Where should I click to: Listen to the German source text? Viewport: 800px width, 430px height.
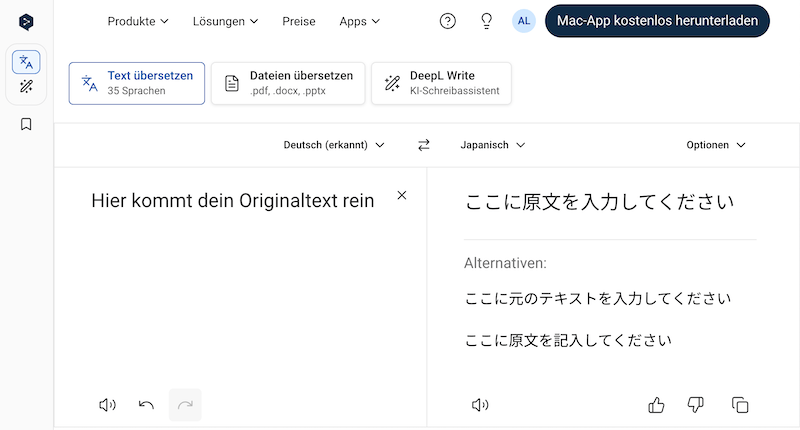107,405
